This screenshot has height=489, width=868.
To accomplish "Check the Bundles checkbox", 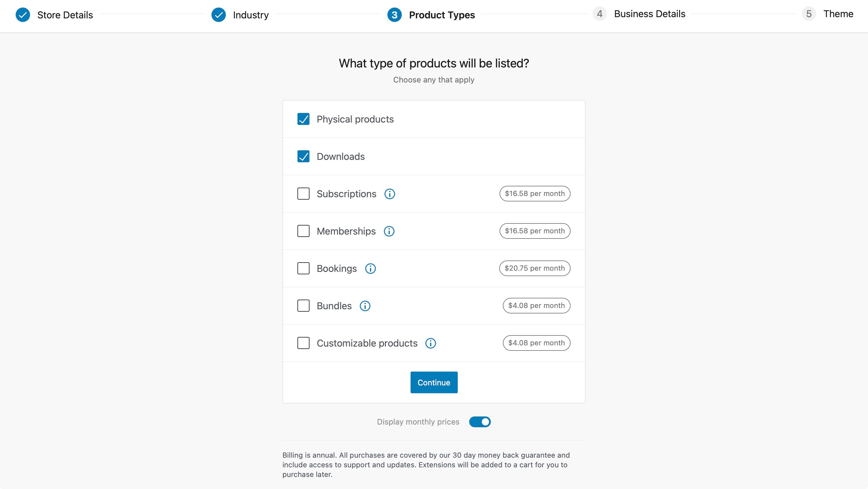I will (x=303, y=306).
